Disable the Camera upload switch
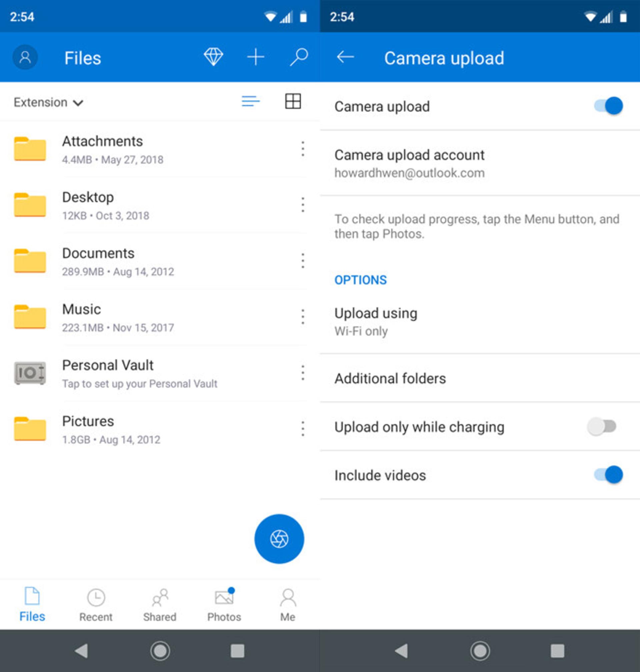This screenshot has width=640, height=672. [608, 106]
